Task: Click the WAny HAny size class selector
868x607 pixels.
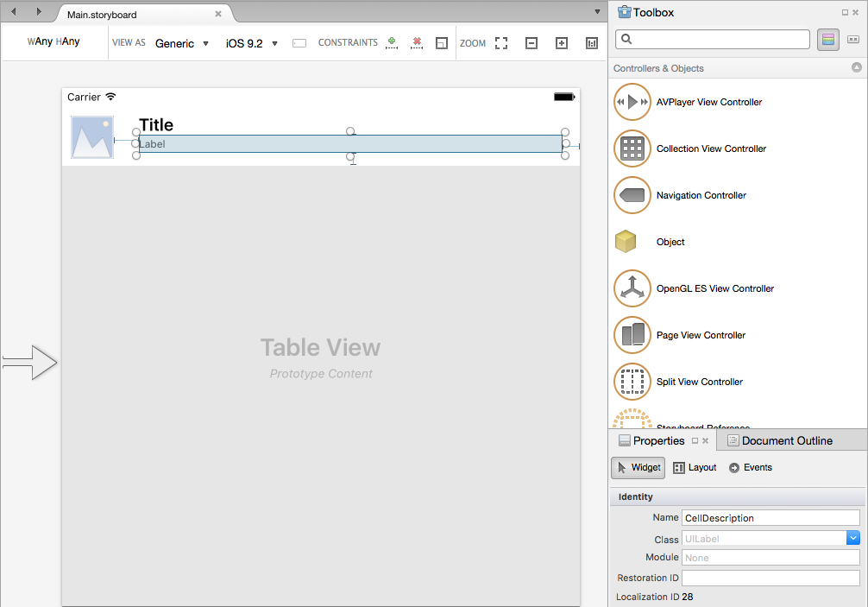Action: pyautogui.click(x=53, y=41)
